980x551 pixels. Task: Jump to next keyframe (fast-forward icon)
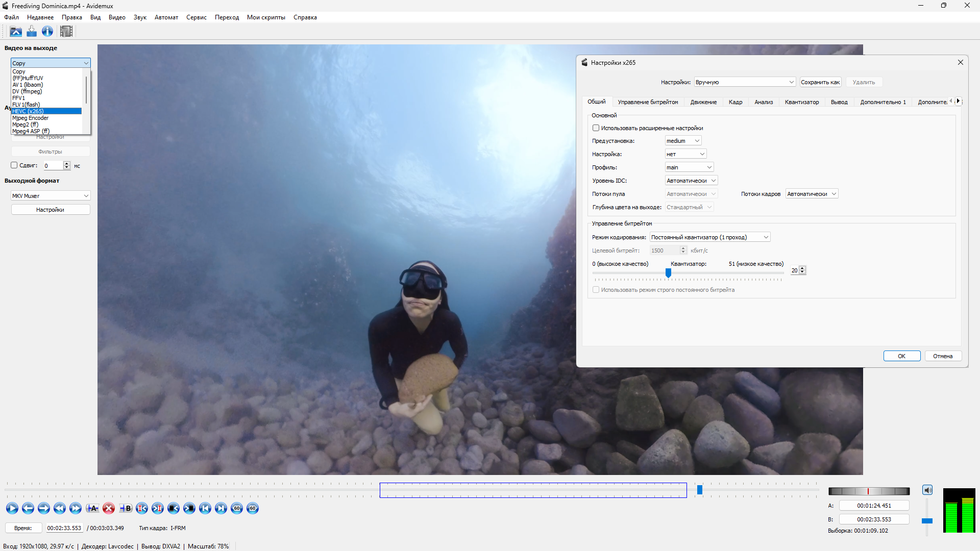coord(76,508)
